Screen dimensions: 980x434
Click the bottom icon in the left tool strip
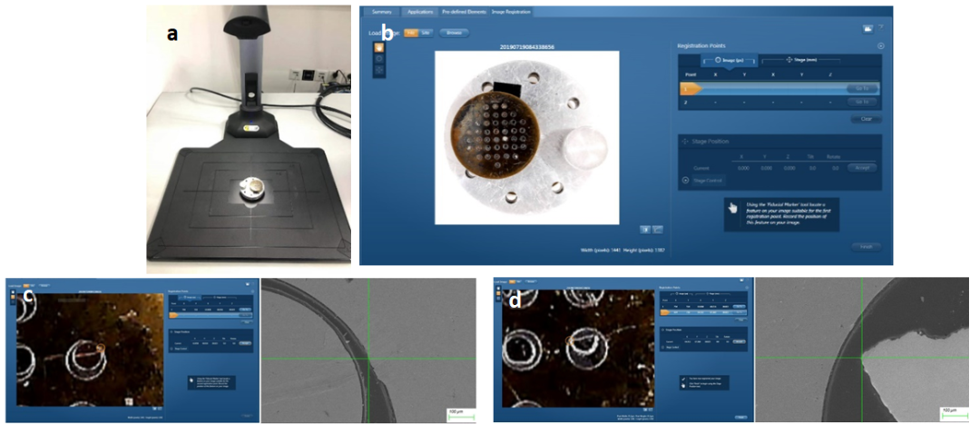point(379,70)
